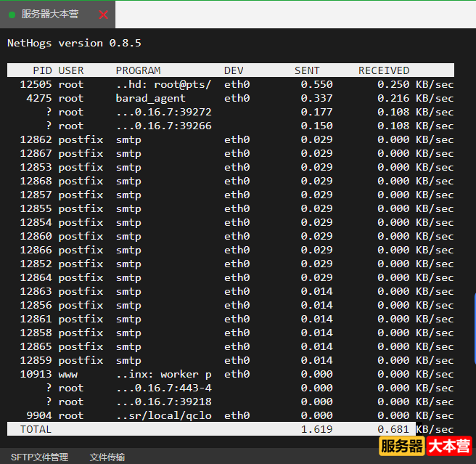Click received value 0.216

click(393, 99)
